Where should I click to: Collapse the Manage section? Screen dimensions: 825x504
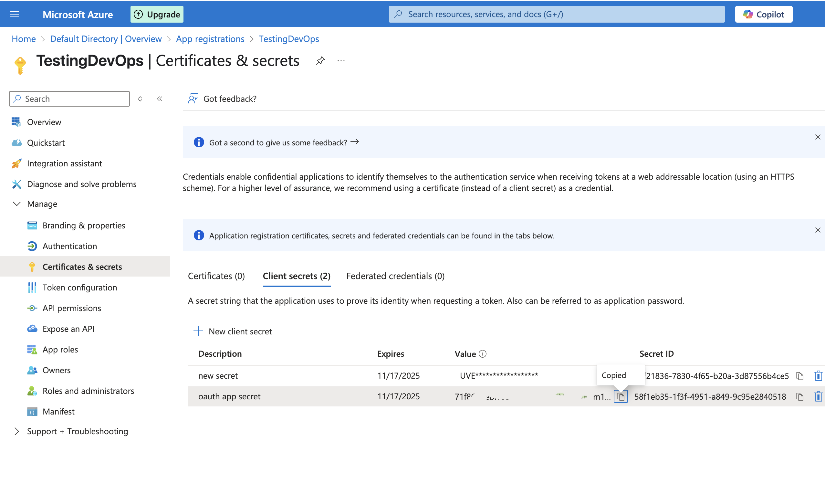pyautogui.click(x=17, y=204)
